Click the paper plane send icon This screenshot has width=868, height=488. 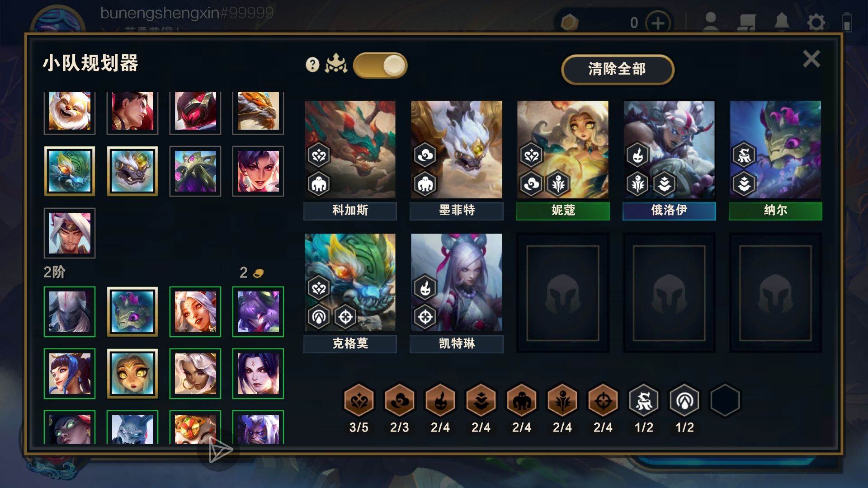click(220, 450)
